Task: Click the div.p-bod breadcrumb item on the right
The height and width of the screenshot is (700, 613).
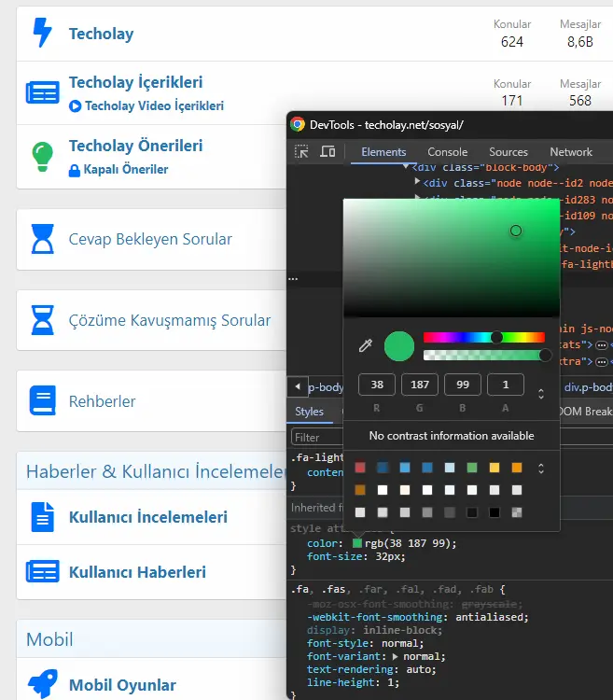Action: click(589, 387)
